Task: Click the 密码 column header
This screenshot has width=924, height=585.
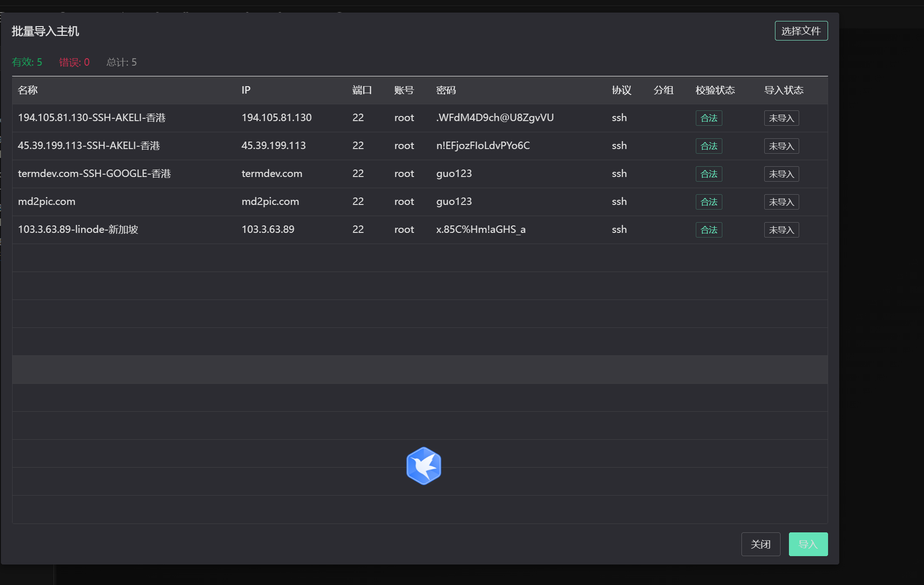Action: [x=446, y=90]
